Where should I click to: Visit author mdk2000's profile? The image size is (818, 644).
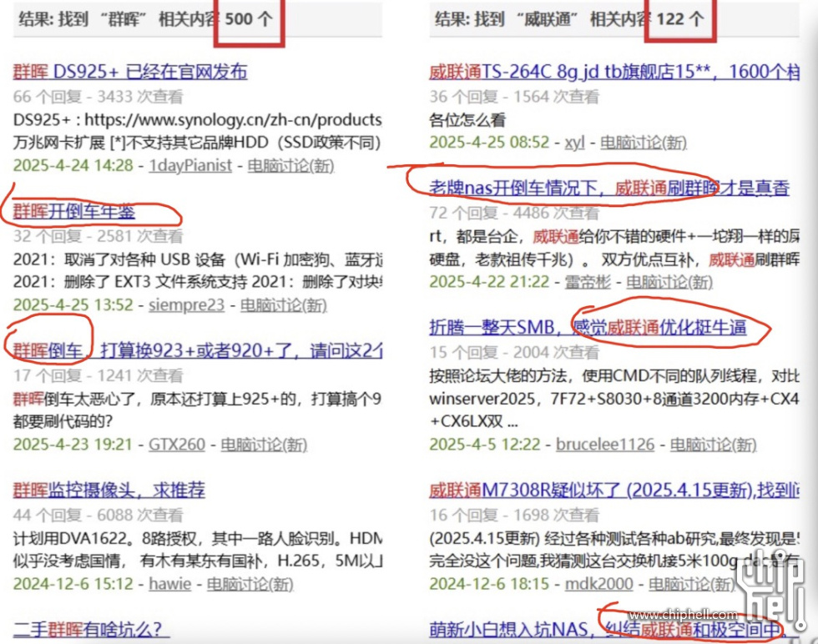599,583
